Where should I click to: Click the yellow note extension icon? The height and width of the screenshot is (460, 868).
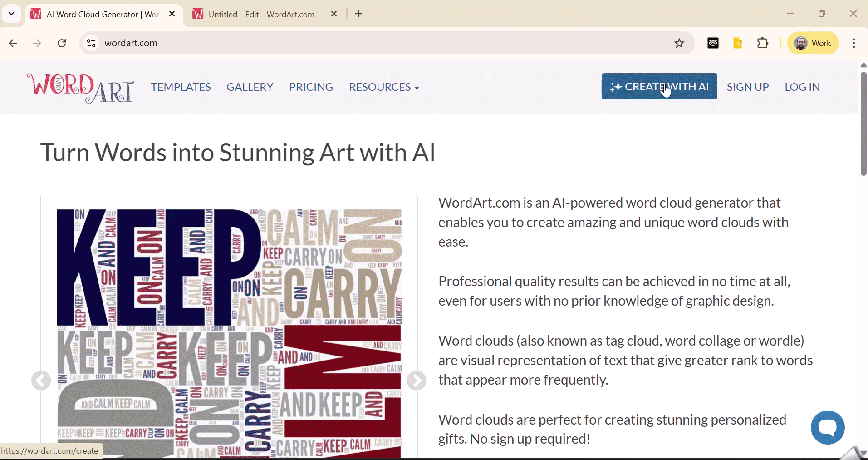coord(737,43)
